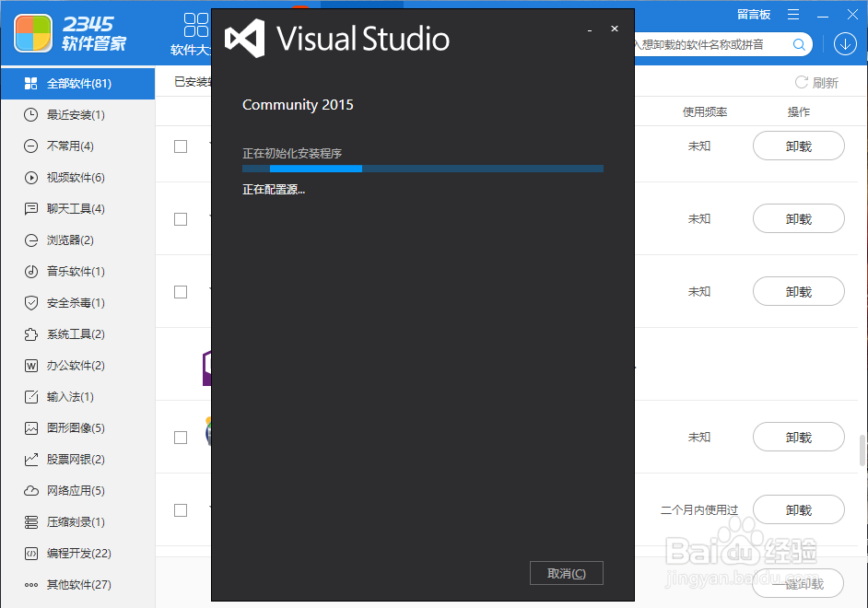Minimize the Visual Studio installer window
The height and width of the screenshot is (608, 868).
590,29
